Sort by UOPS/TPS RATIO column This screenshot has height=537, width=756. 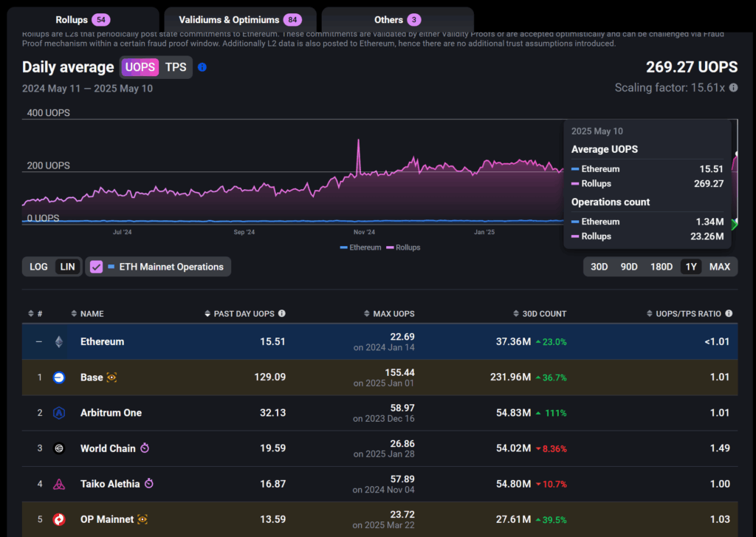(684, 314)
